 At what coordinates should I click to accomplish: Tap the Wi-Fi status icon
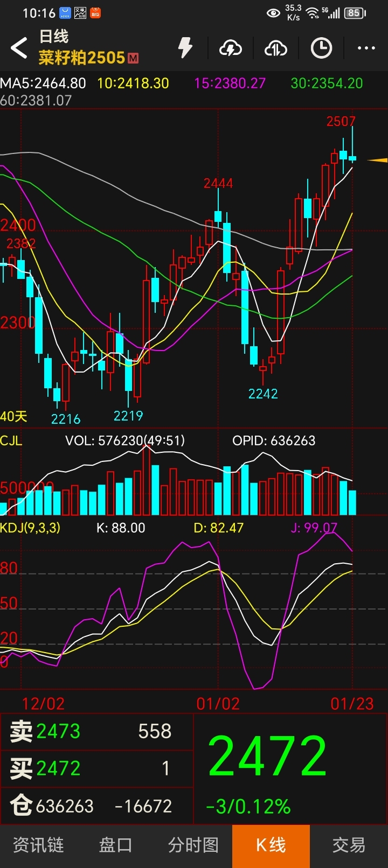pyautogui.click(x=313, y=13)
